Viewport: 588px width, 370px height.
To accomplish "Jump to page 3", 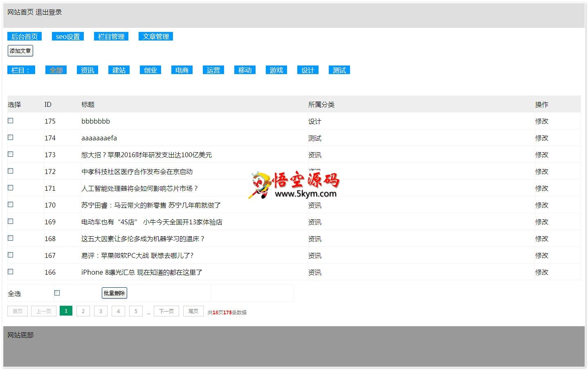I will (x=101, y=311).
